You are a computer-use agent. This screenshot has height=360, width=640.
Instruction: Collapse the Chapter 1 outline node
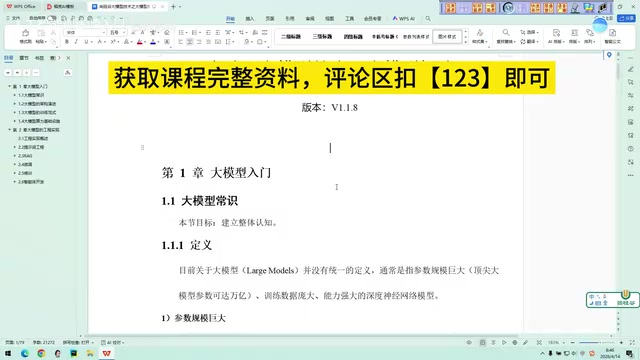[10, 87]
